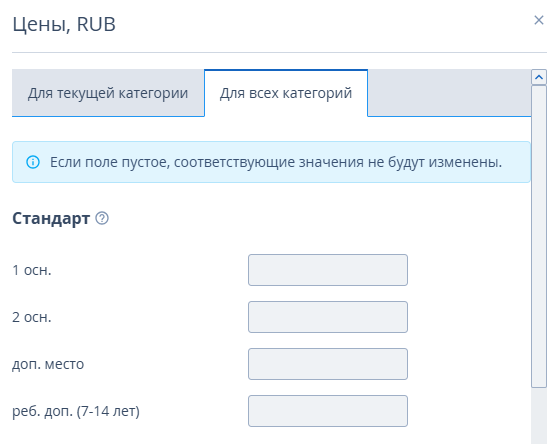Click the 2 осн. label

32,317
